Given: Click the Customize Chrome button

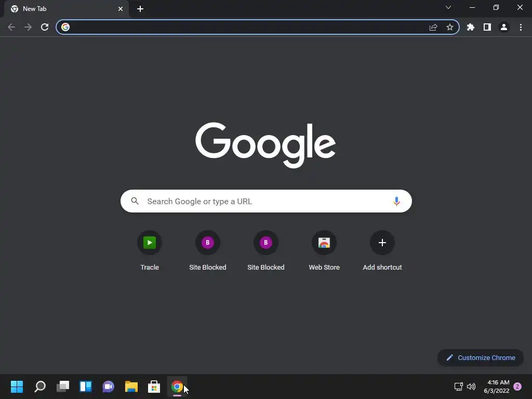Looking at the screenshot, I should coord(481,357).
